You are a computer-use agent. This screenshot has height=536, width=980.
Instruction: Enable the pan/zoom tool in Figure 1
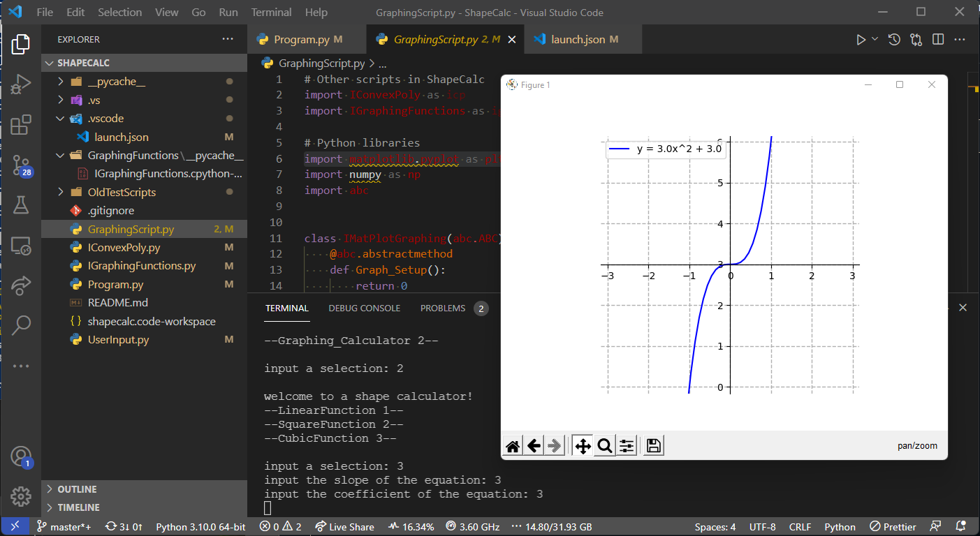pos(582,445)
